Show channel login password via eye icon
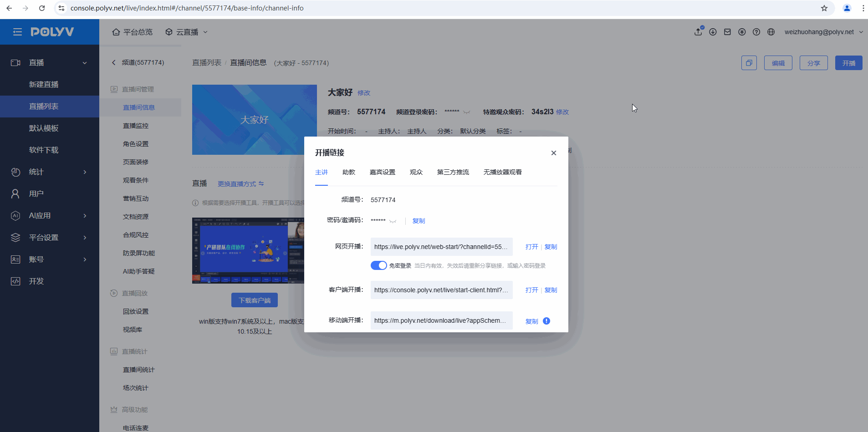The height and width of the screenshot is (432, 868). (x=467, y=112)
